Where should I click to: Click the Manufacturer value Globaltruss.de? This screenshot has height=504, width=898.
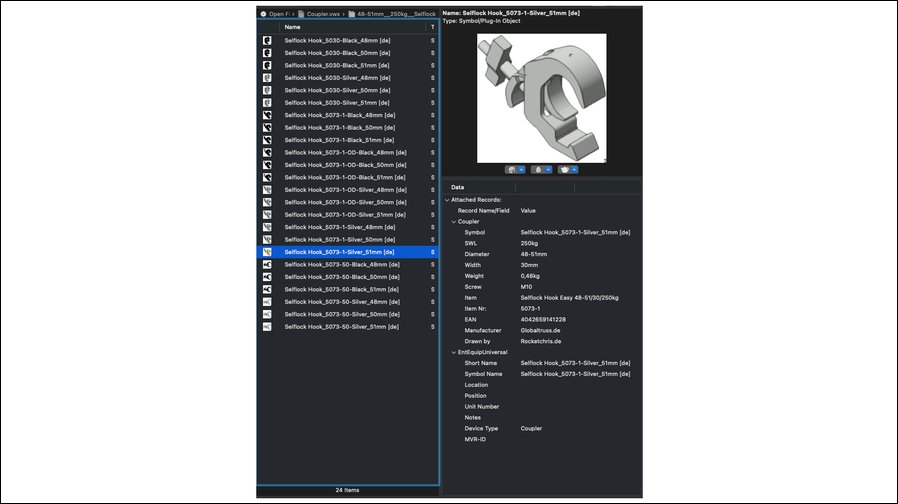(541, 330)
